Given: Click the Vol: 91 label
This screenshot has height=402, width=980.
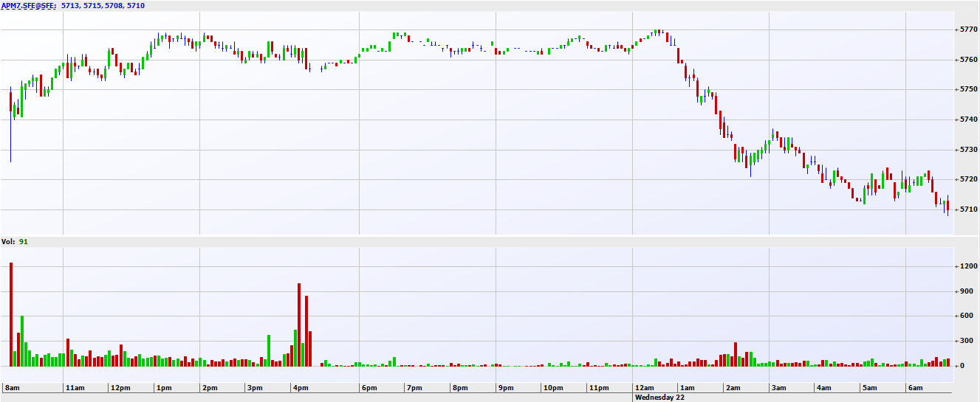Looking at the screenshot, I should click(x=15, y=241).
